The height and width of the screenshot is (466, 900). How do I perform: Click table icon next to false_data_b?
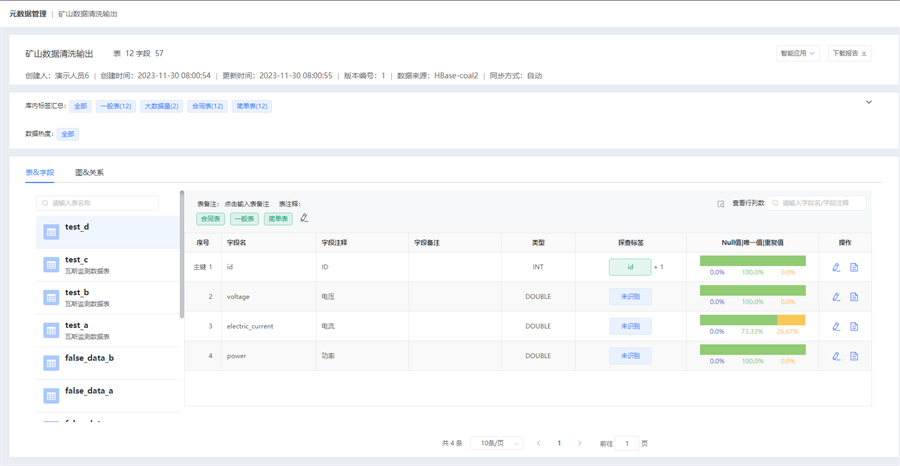click(x=51, y=363)
